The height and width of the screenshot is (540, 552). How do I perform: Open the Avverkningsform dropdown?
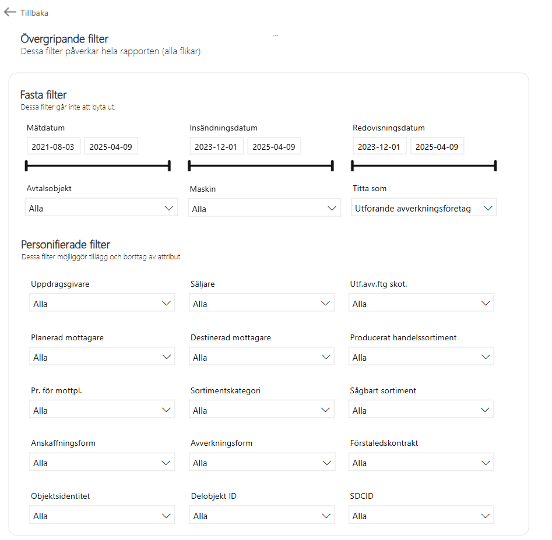click(262, 462)
